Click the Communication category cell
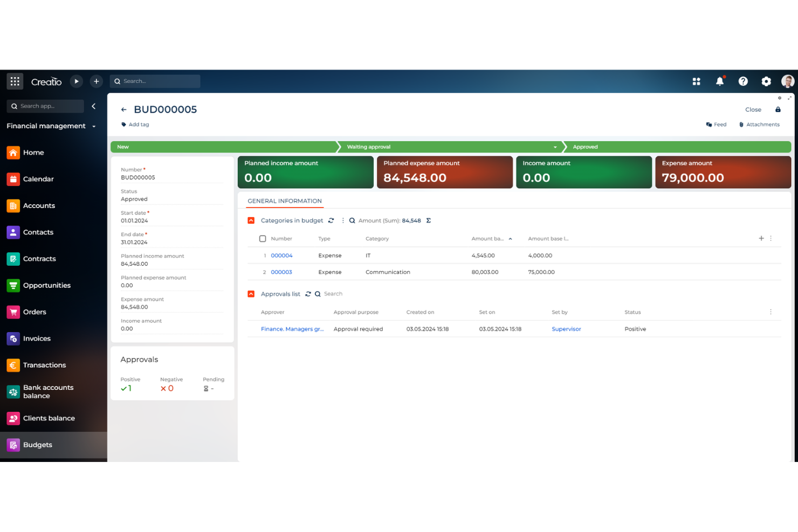Screen dimensions: 798x532 [x=388, y=272]
